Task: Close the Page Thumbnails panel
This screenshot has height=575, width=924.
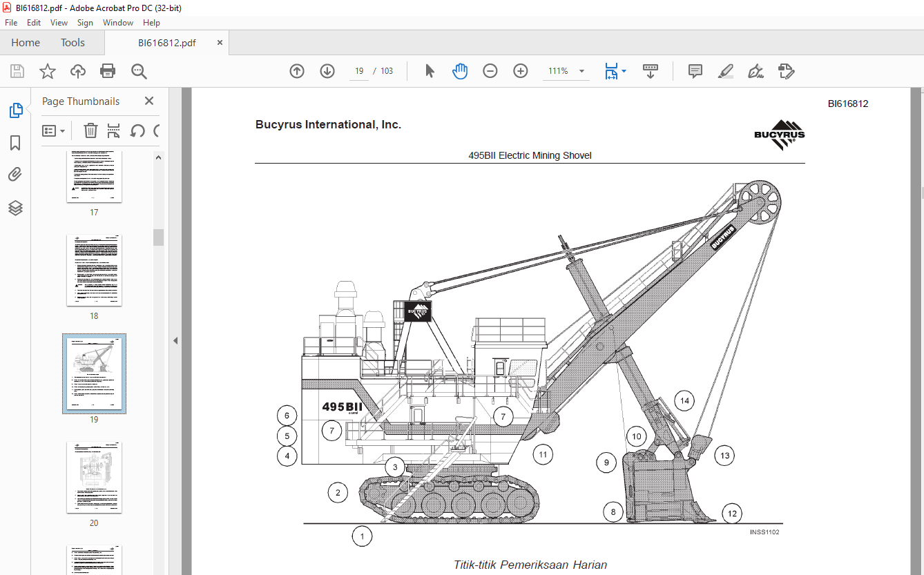Action: (148, 101)
